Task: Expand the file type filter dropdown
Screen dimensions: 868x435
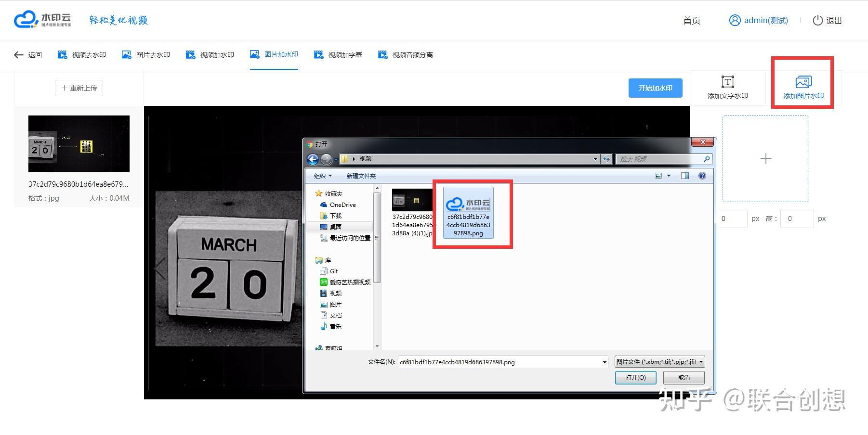Action: 659,362
